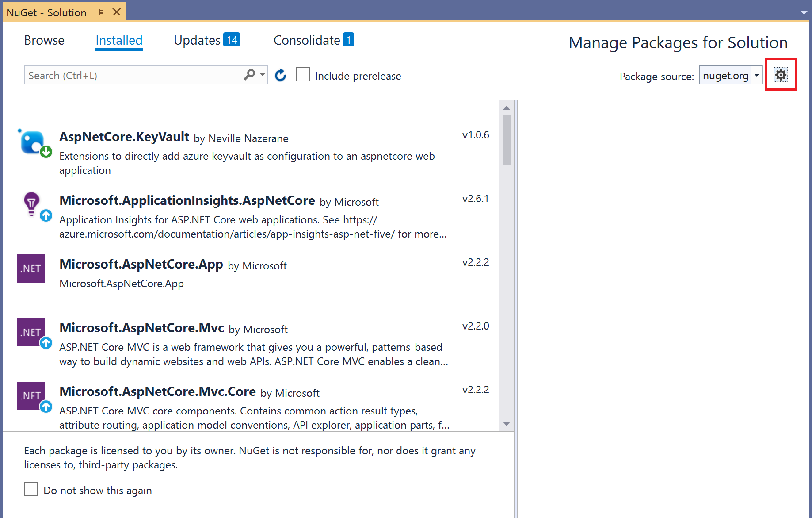Click the search magnifier icon
The image size is (812, 518).
[249, 75]
